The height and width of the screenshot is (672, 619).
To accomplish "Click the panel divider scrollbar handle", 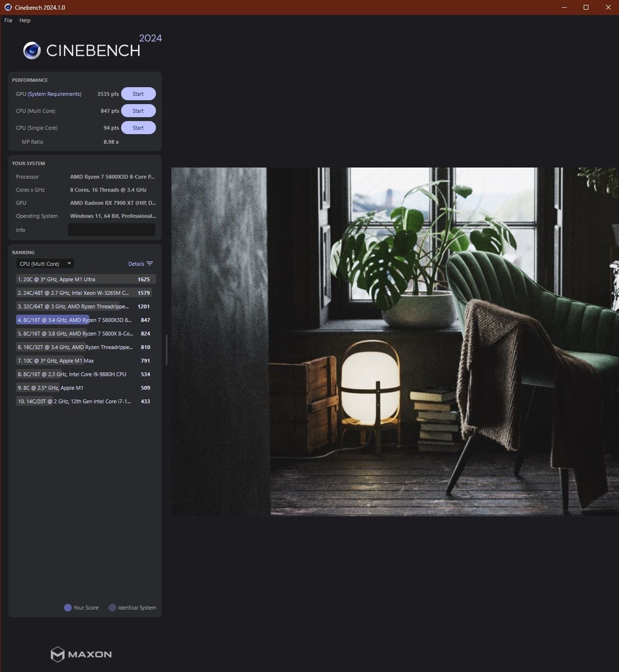I will 167,350.
